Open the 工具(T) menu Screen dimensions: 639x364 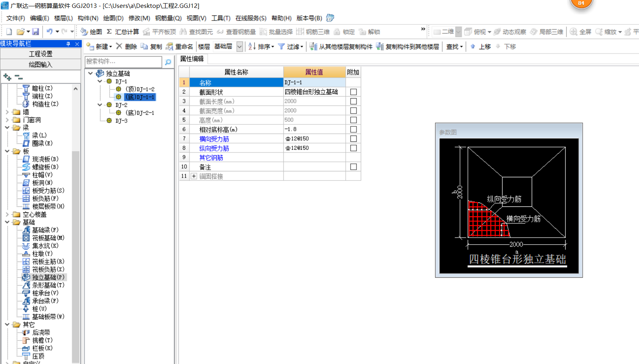click(x=221, y=18)
